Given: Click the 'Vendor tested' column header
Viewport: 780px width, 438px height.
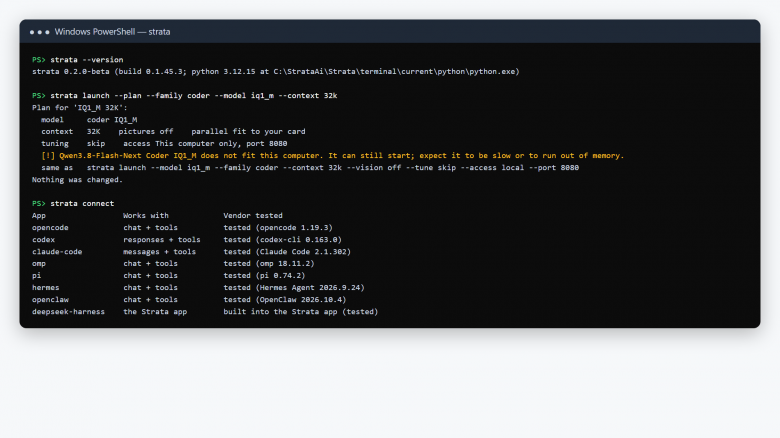Looking at the screenshot, I should (x=253, y=216).
